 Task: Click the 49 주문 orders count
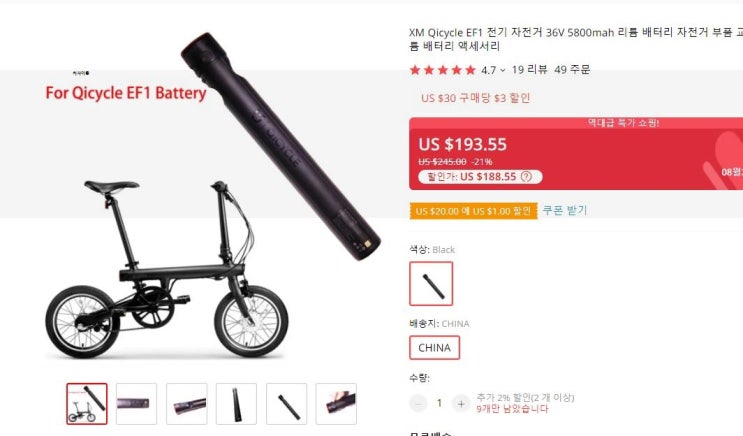click(x=572, y=70)
